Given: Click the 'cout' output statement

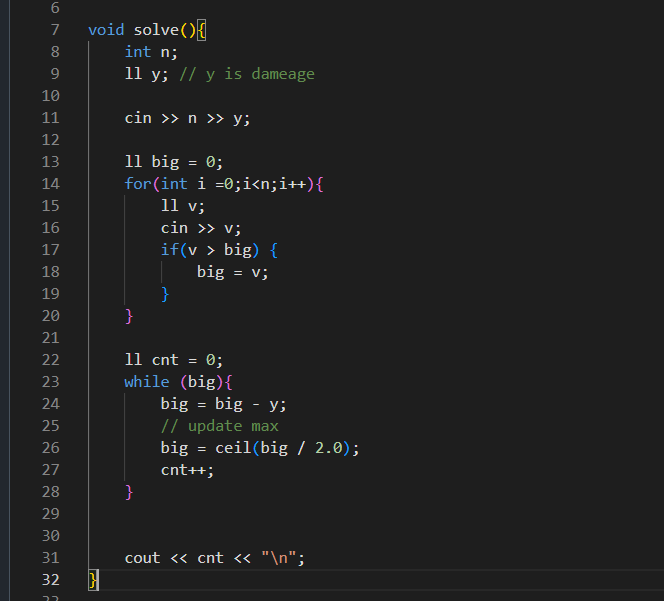Looking at the screenshot, I should pyautogui.click(x=142, y=557).
